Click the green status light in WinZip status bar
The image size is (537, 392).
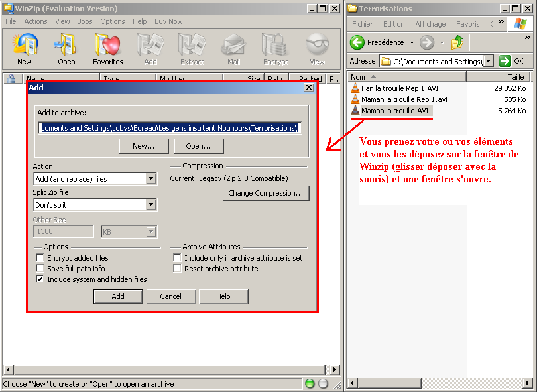[310, 384]
